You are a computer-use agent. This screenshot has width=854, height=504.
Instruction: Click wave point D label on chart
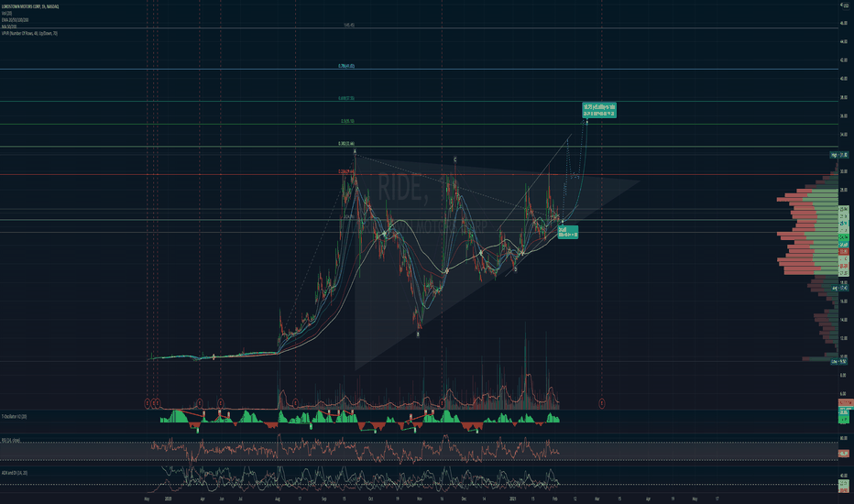click(x=515, y=269)
